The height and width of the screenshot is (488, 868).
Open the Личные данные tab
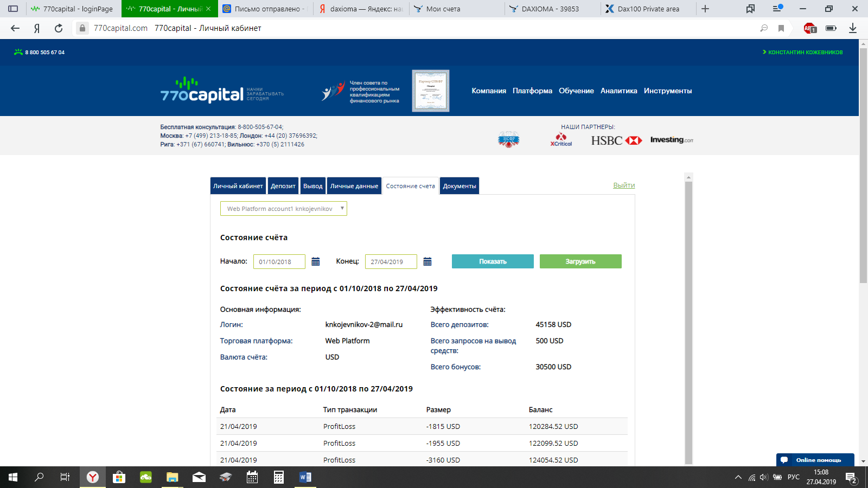pyautogui.click(x=354, y=186)
